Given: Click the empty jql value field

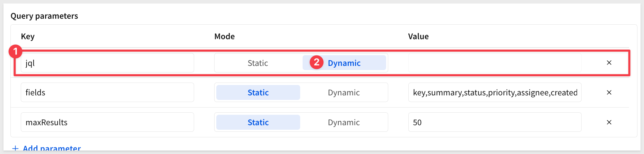Looking at the screenshot, I should click(x=495, y=63).
